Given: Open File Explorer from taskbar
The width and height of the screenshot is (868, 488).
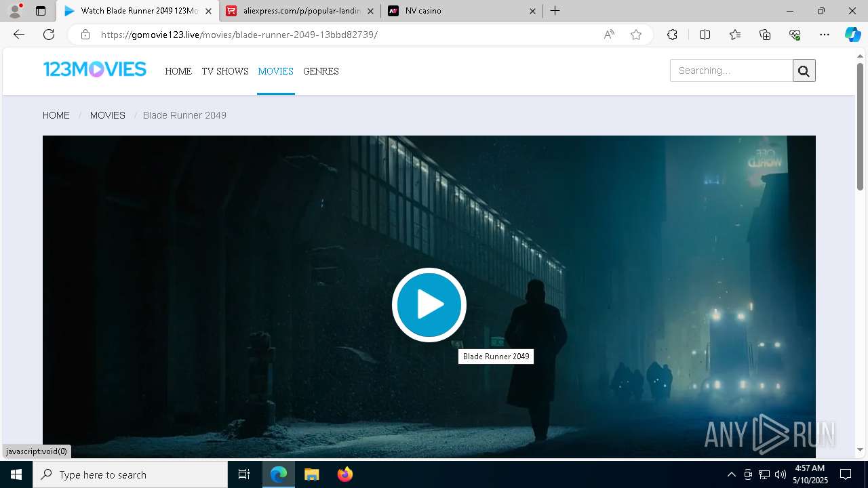Looking at the screenshot, I should [311, 474].
